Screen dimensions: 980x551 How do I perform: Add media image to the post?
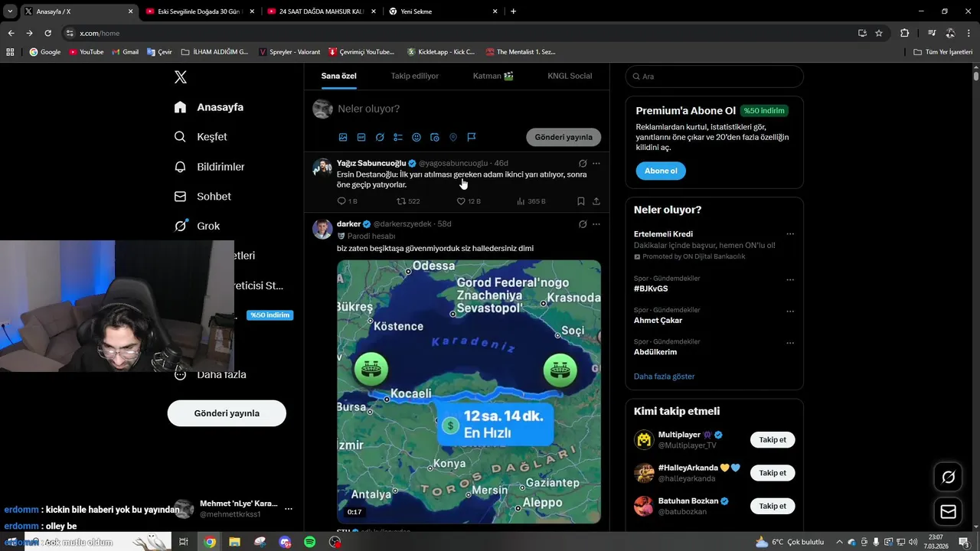pyautogui.click(x=343, y=137)
